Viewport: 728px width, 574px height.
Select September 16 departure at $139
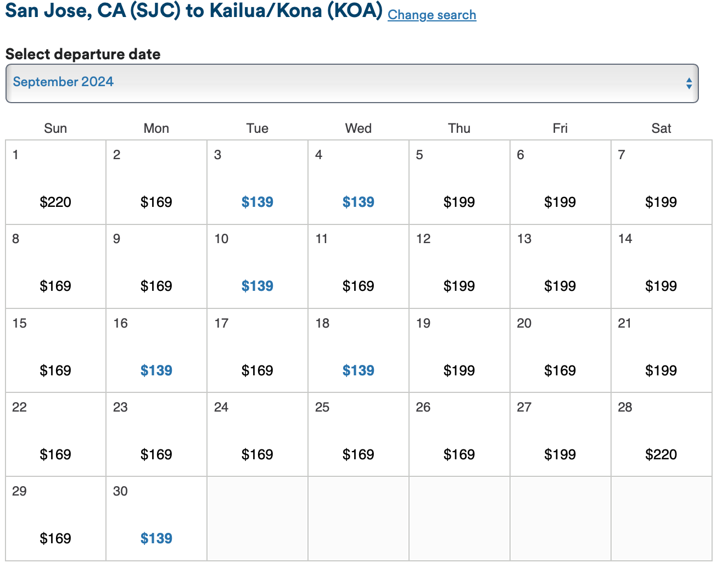[156, 370]
